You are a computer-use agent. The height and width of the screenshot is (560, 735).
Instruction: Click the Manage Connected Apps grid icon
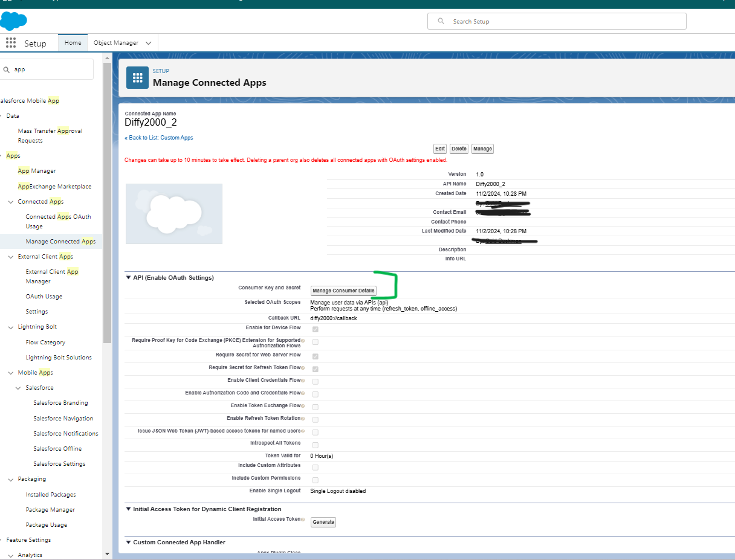[137, 78]
